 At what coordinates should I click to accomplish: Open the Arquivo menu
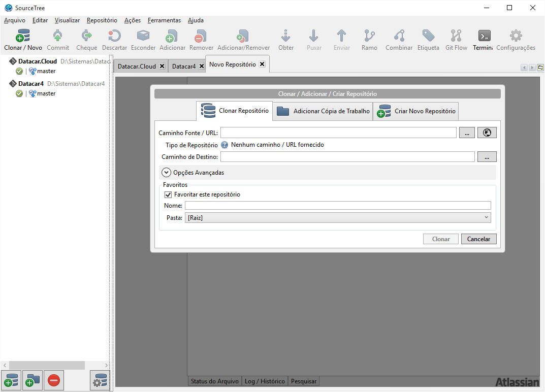pos(15,20)
